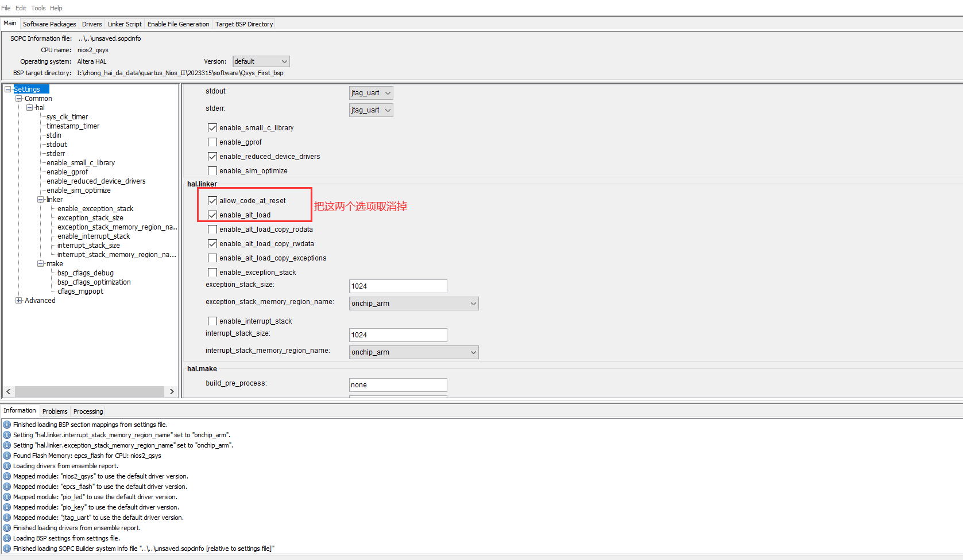
Task: Enable the enable_gprof option
Action: click(x=212, y=142)
